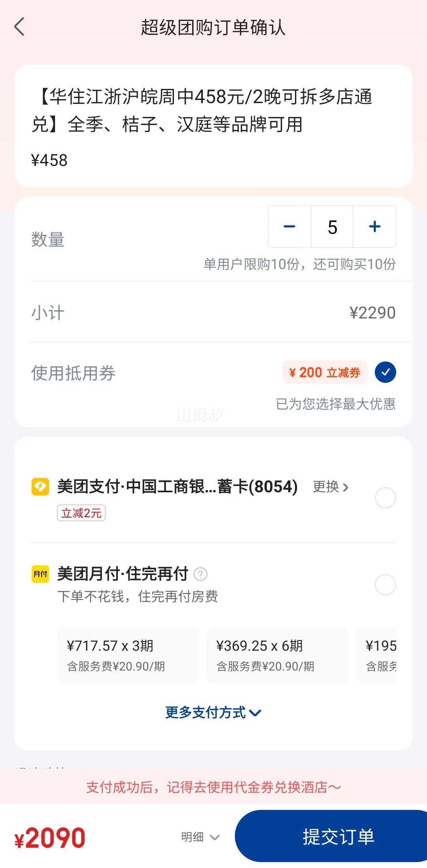Tap the ¥200 立减券 coupon tag
The height and width of the screenshot is (868, 427).
click(x=325, y=373)
